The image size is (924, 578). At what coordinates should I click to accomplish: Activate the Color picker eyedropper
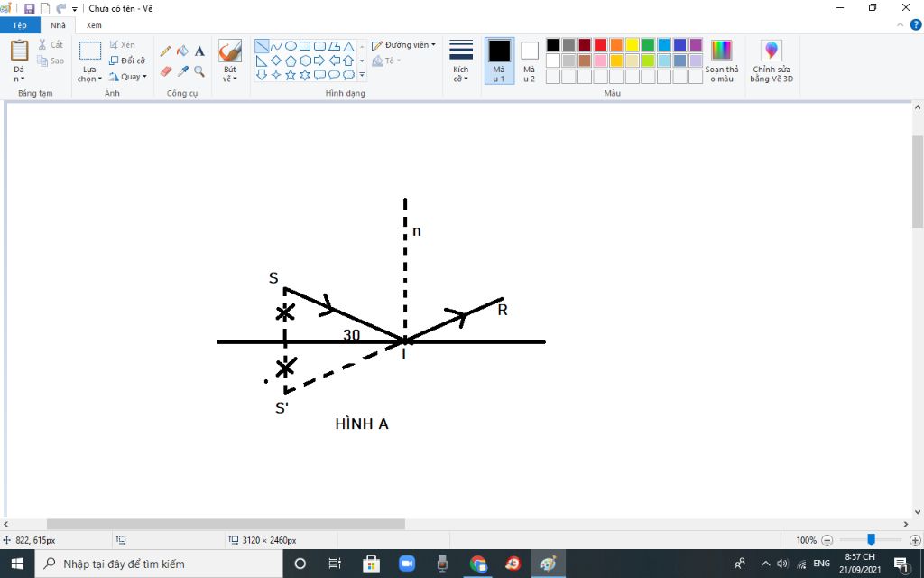pyautogui.click(x=182, y=71)
